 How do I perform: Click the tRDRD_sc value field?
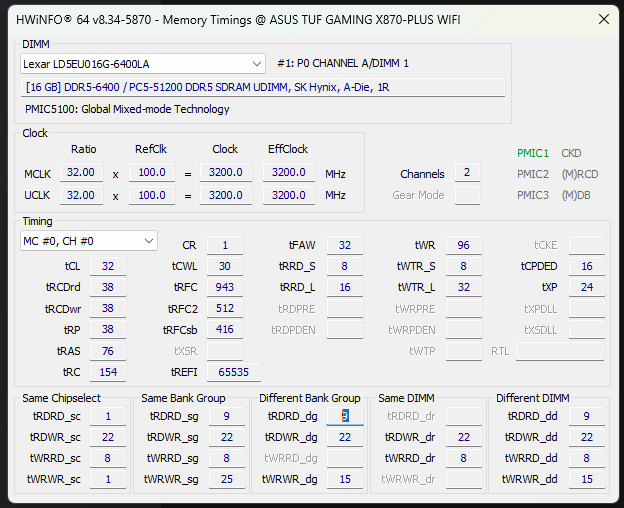tap(108, 416)
